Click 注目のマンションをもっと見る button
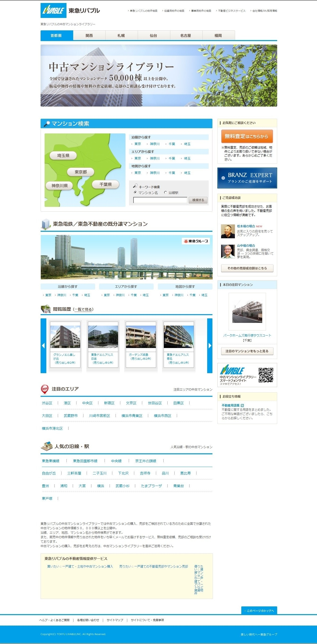Screen dimensions: 317x644 point(247,351)
